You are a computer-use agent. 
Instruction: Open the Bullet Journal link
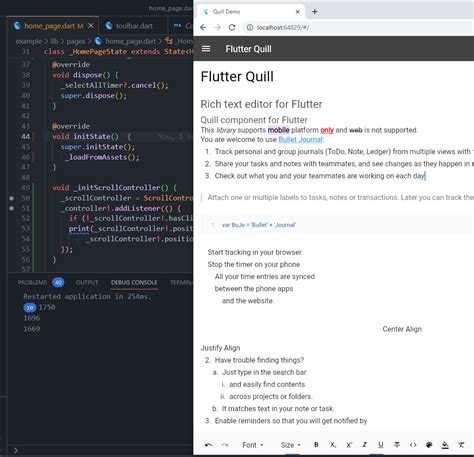coord(300,139)
